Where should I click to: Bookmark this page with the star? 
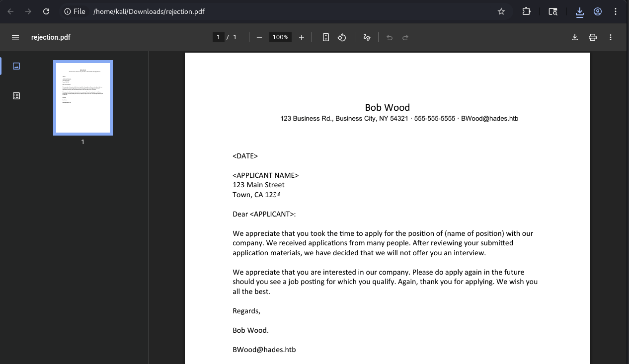[x=501, y=11]
